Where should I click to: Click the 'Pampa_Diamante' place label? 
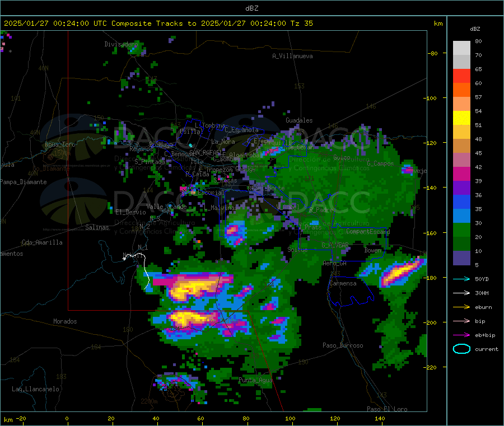coord(24,182)
